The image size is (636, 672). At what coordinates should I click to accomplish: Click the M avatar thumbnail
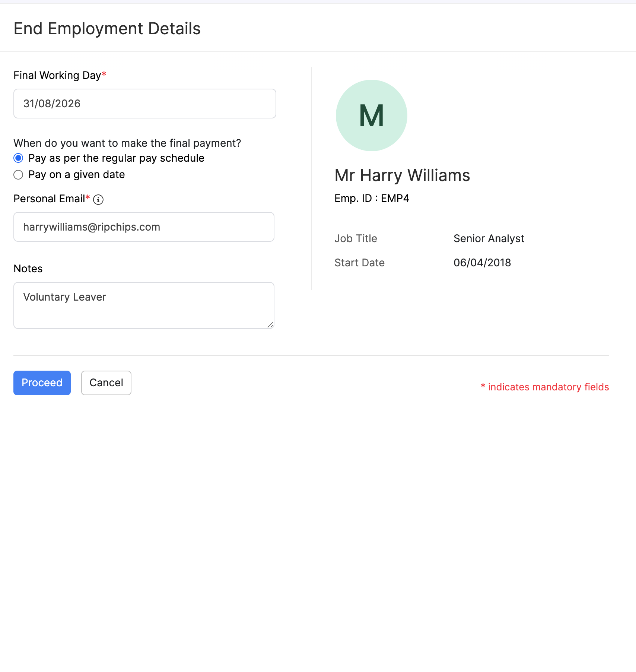tap(372, 115)
